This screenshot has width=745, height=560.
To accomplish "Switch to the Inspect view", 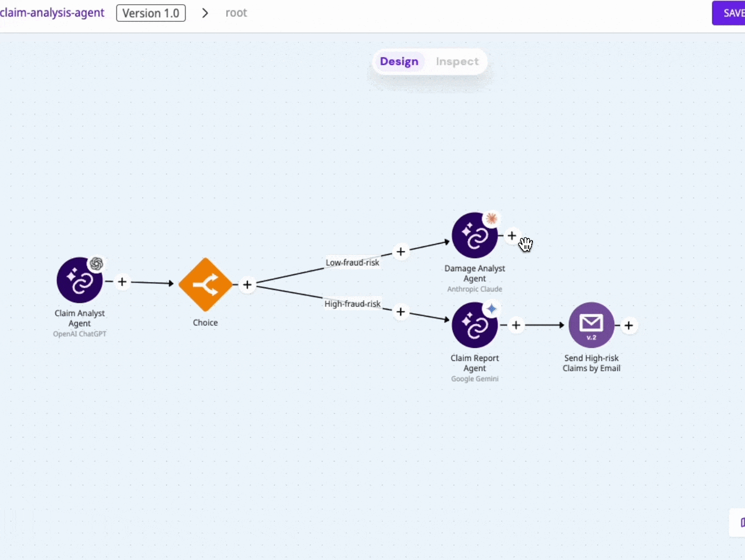I will coord(457,62).
